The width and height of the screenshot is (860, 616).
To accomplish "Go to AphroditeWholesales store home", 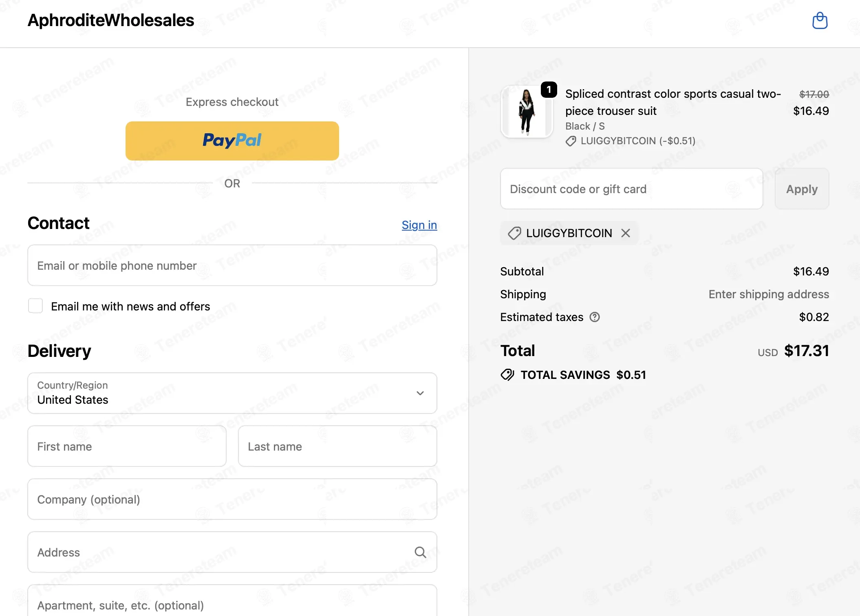I will [111, 20].
